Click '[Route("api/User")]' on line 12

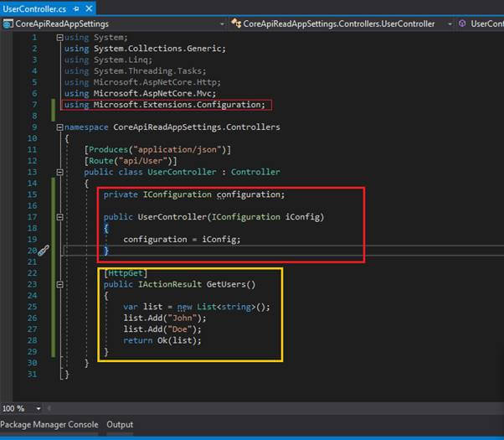point(130,161)
